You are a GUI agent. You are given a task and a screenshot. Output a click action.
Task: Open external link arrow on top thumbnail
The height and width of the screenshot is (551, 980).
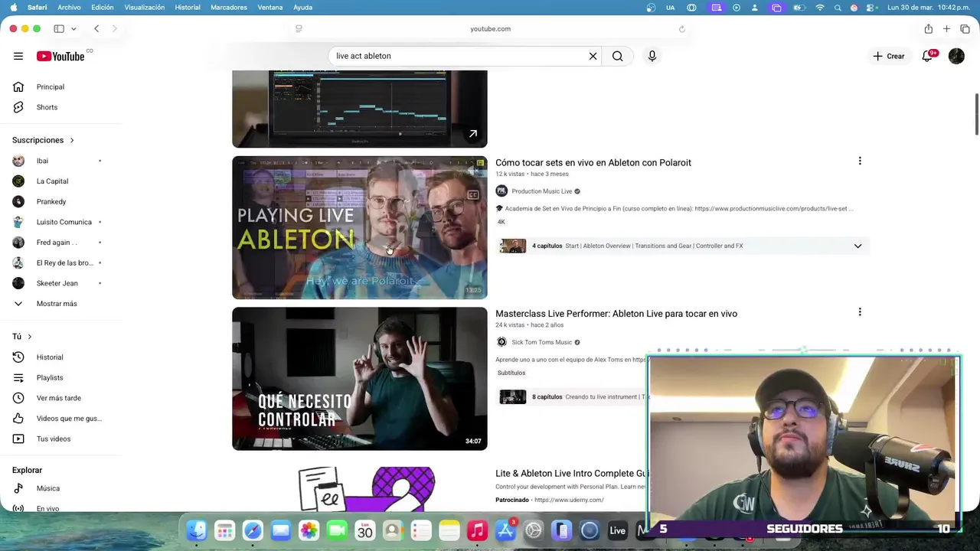(x=473, y=134)
